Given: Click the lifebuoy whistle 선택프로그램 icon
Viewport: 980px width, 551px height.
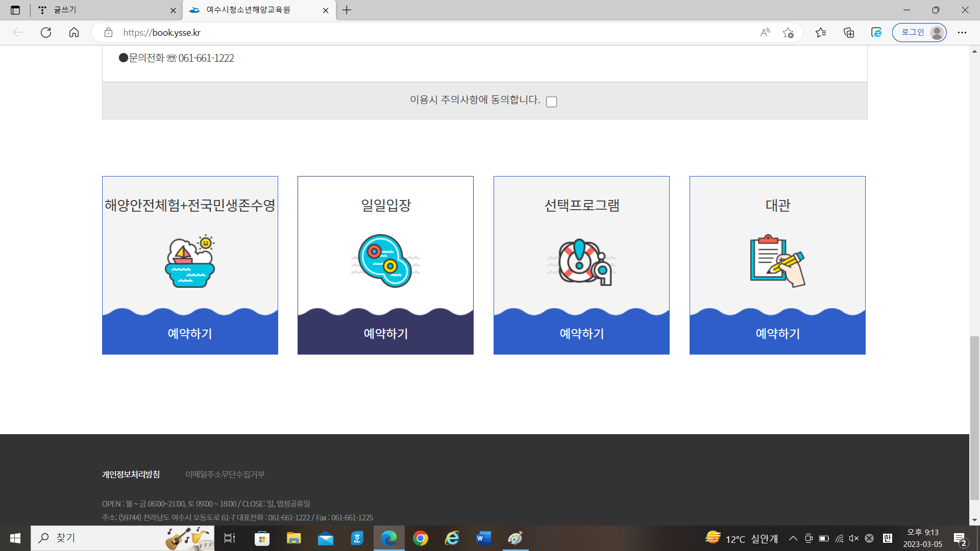Looking at the screenshot, I should pos(581,262).
